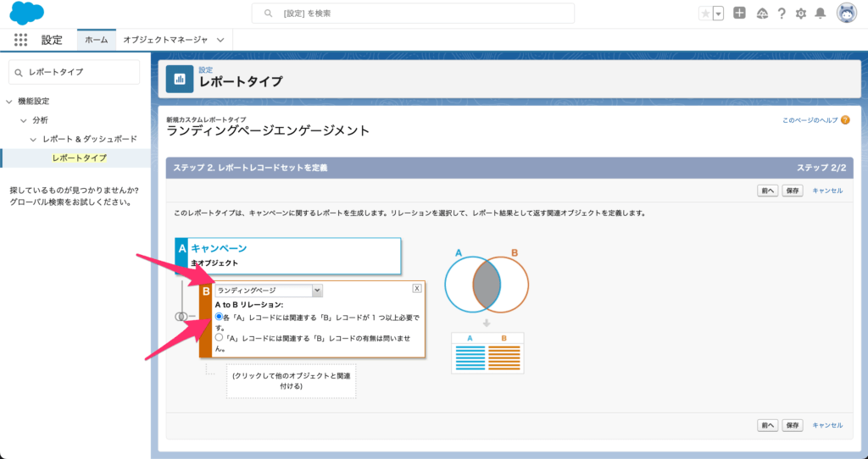Click the favorites star icon

(x=705, y=14)
